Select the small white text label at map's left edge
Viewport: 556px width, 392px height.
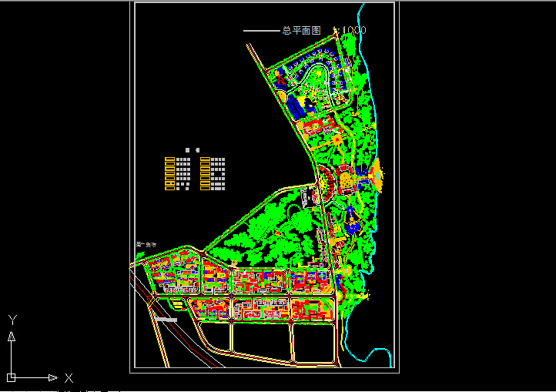pos(146,244)
